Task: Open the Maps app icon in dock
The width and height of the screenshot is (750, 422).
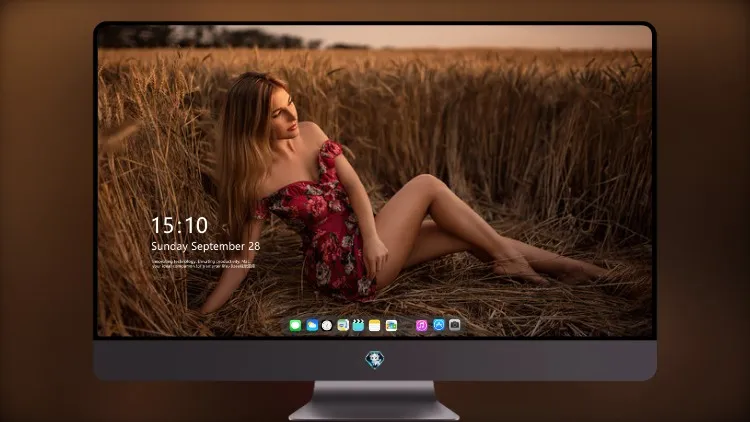Action: pyautogui.click(x=343, y=326)
